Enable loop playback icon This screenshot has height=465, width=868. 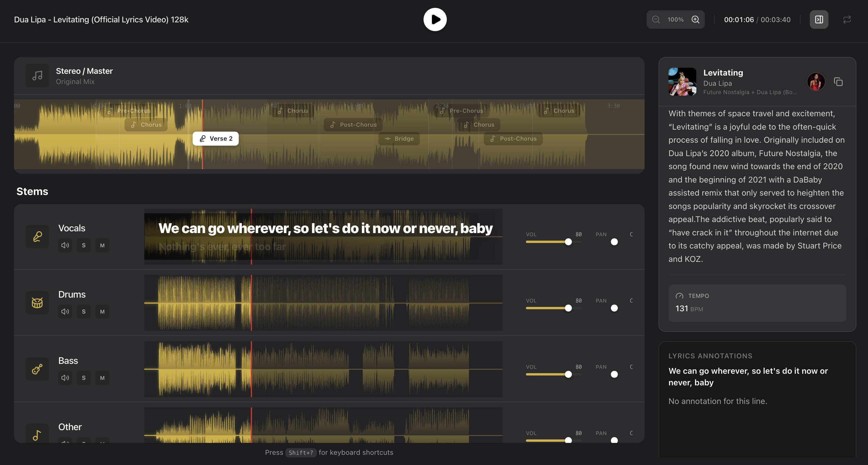[x=847, y=19]
